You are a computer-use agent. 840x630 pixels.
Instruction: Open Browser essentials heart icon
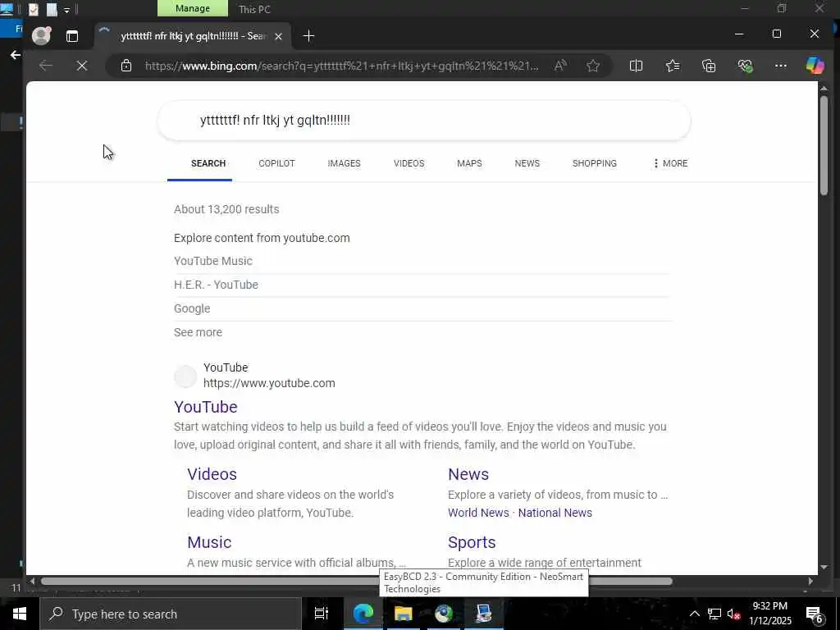745,66
